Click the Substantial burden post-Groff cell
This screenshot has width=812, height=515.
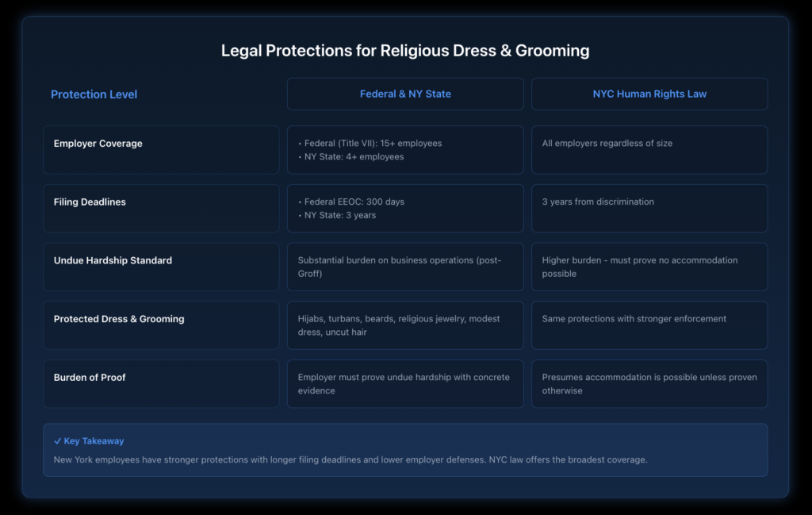pyautogui.click(x=405, y=267)
